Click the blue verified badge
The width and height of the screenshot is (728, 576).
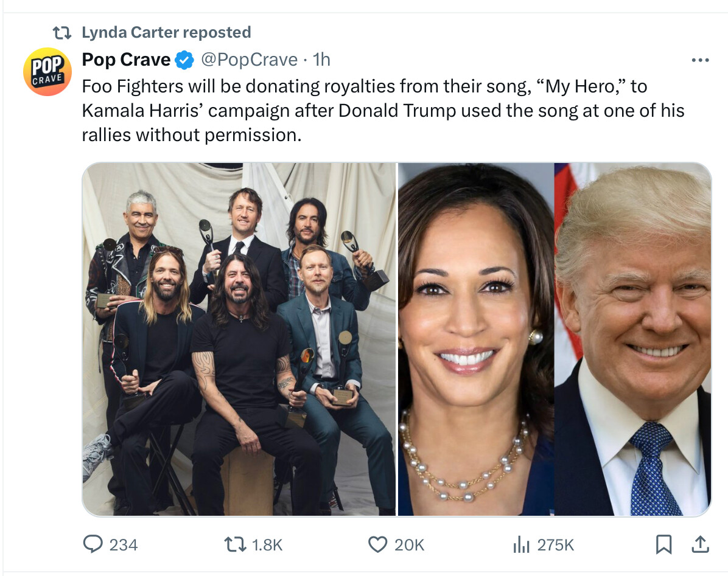184,60
